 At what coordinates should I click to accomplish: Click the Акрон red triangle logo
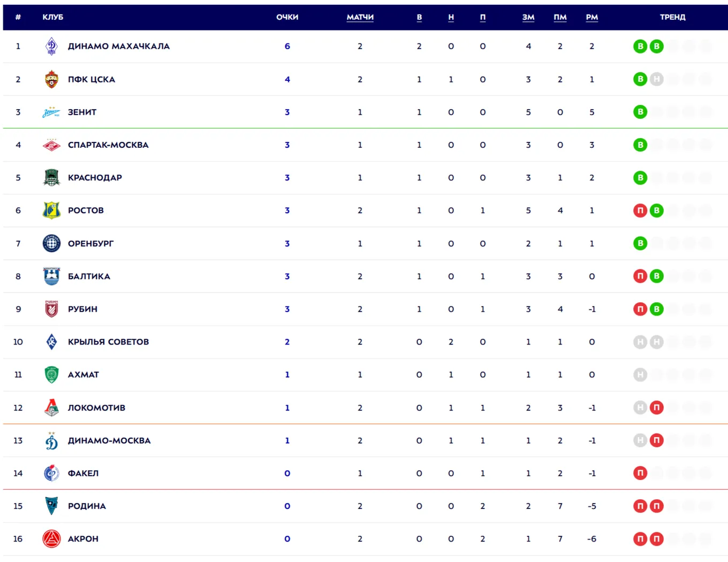(x=51, y=539)
